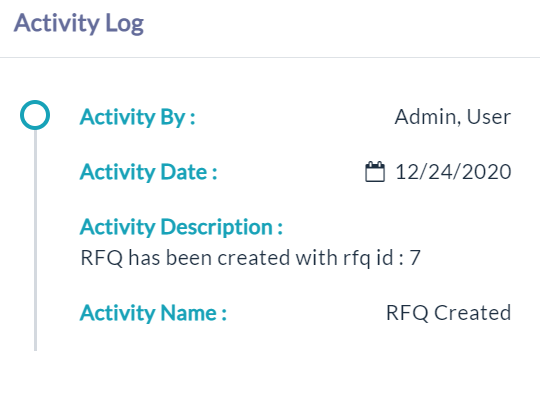Click the word Log in the heading

click(x=124, y=24)
